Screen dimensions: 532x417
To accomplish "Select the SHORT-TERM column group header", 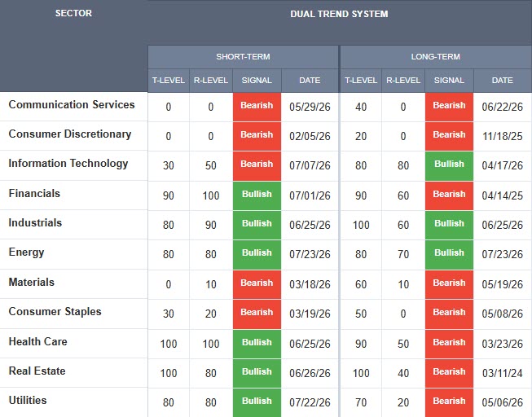I will pyautogui.click(x=243, y=57).
